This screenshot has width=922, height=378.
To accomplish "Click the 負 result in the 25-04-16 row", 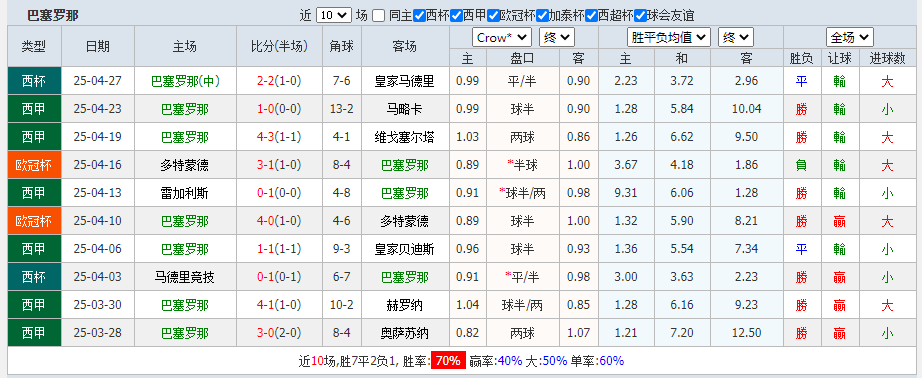I will coord(801,165).
